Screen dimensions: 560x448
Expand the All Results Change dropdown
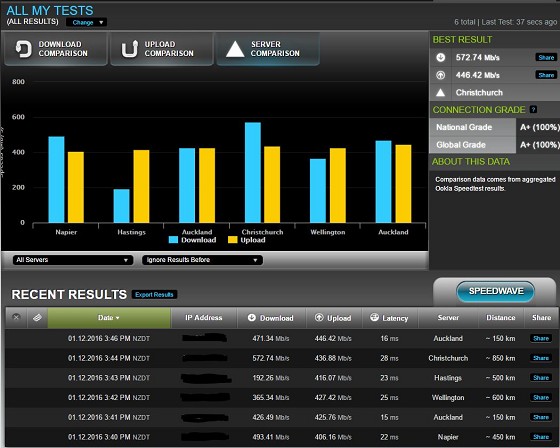pyautogui.click(x=87, y=22)
